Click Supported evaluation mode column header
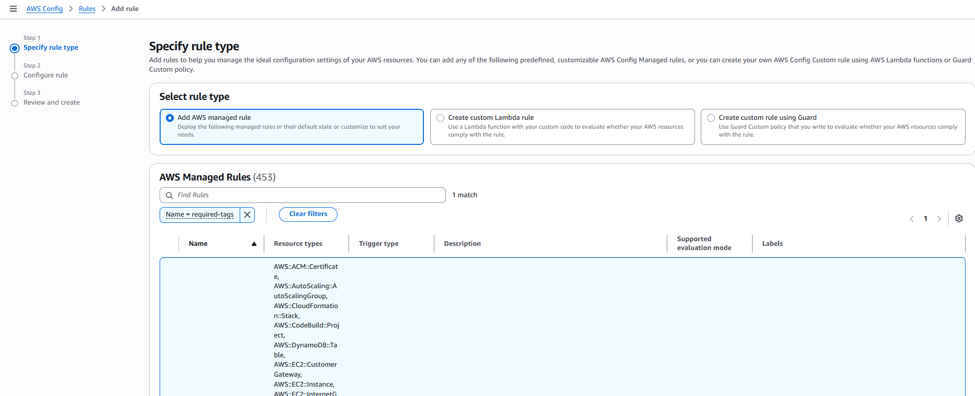The width and height of the screenshot is (975, 396). 704,243
